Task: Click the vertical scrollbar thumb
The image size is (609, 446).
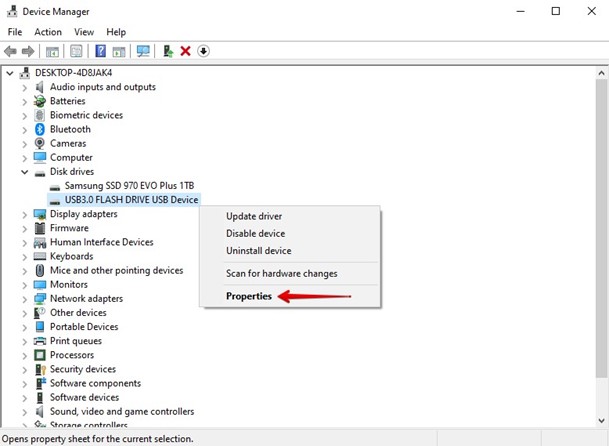Action: [601, 228]
